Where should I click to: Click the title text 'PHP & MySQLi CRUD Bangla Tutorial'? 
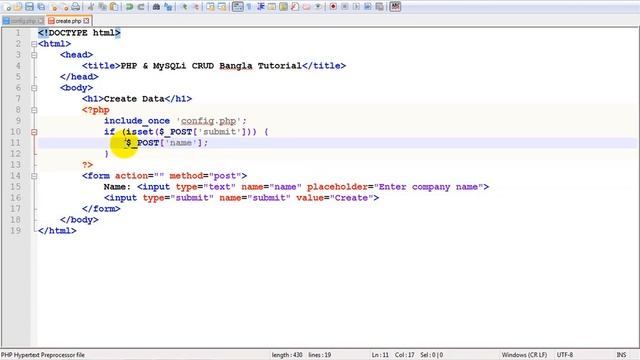[x=211, y=66]
